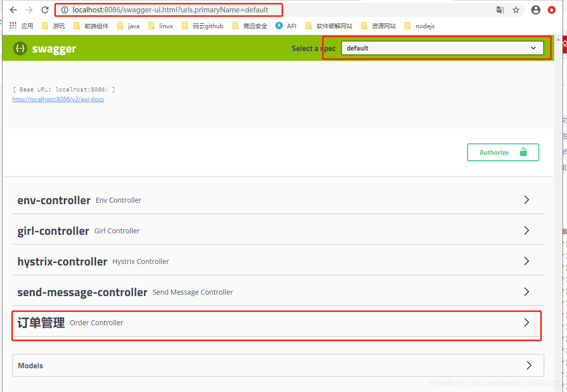Click the girl-controller heading
567x392 pixels.
tap(53, 231)
